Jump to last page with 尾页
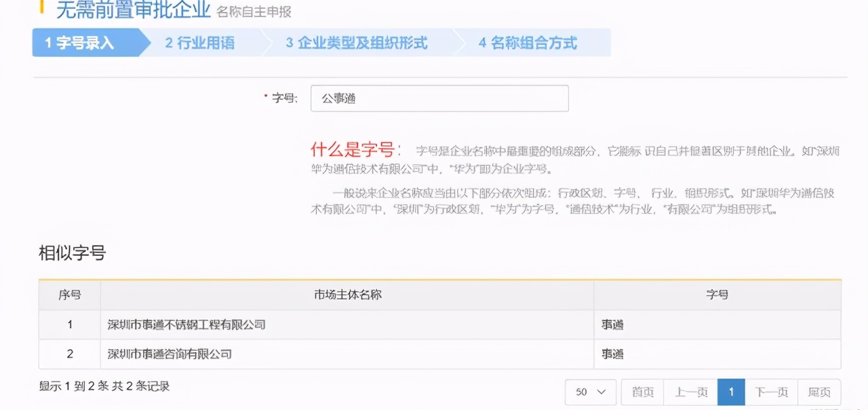 pos(819,392)
